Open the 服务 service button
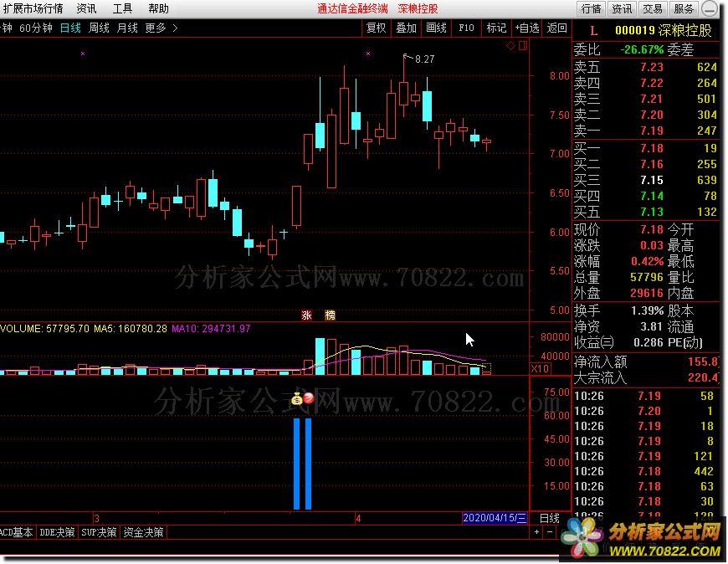 pos(684,9)
